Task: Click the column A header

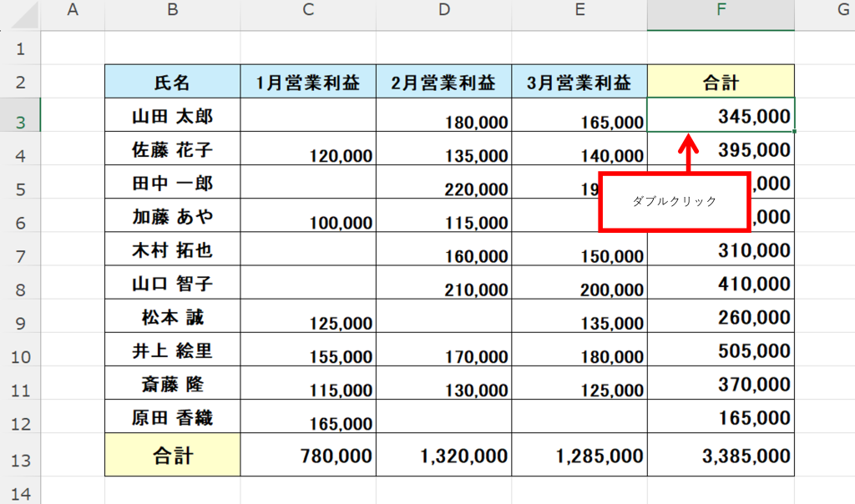Action: [x=72, y=10]
